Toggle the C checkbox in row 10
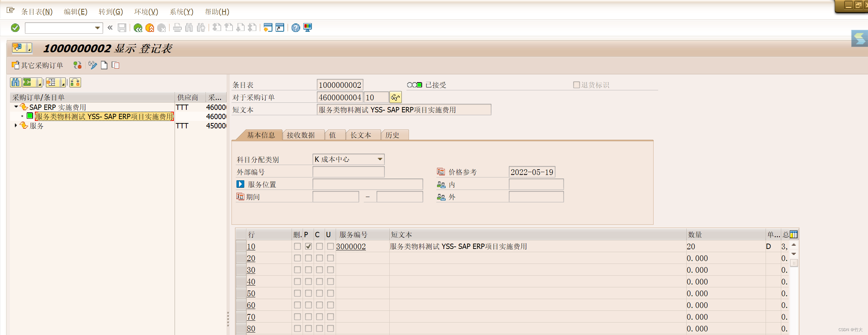This screenshot has height=335, width=868. coord(319,246)
